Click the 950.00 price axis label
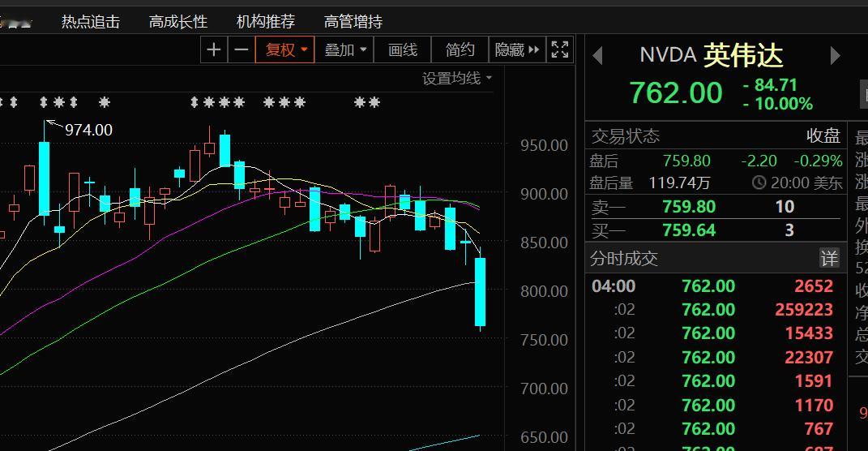Screen dimensions: 868x451 pyautogui.click(x=544, y=146)
